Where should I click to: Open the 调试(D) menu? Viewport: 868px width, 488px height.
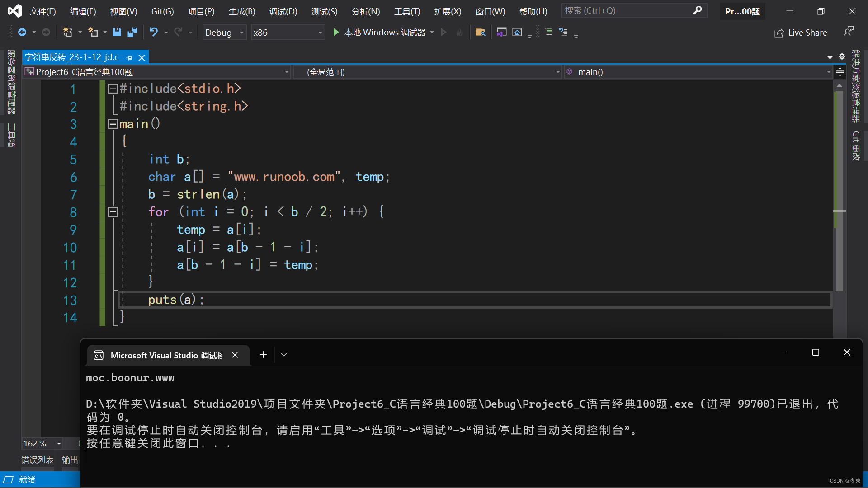click(283, 11)
